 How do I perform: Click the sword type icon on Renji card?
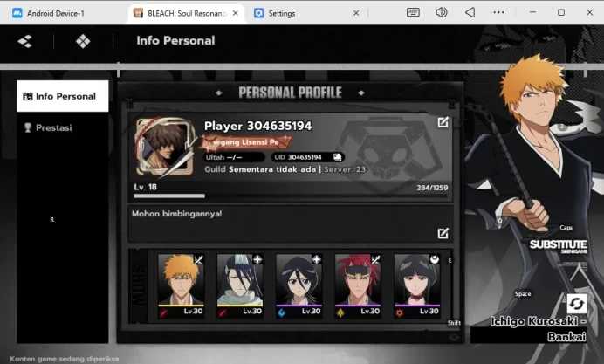[x=375, y=259]
